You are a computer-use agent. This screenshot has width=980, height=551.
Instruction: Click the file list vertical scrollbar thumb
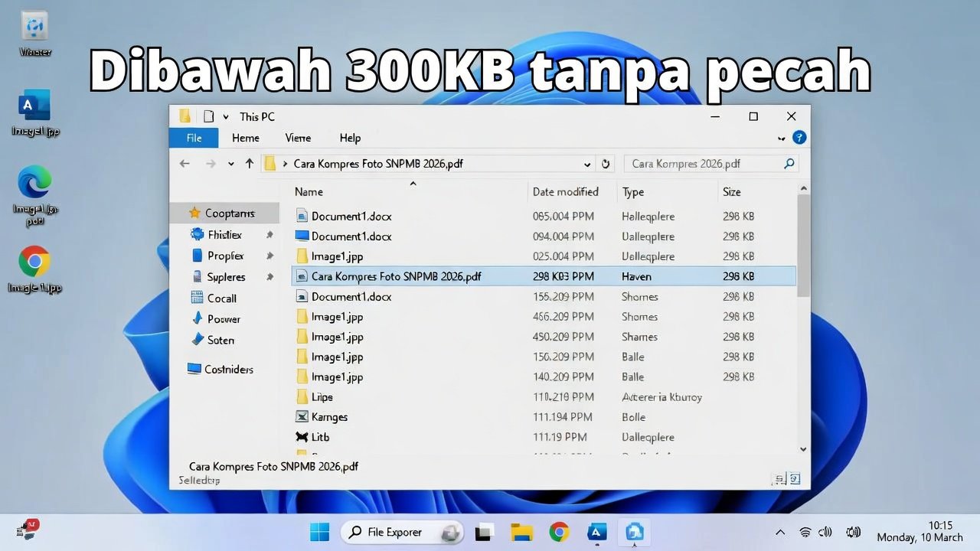pos(803,246)
